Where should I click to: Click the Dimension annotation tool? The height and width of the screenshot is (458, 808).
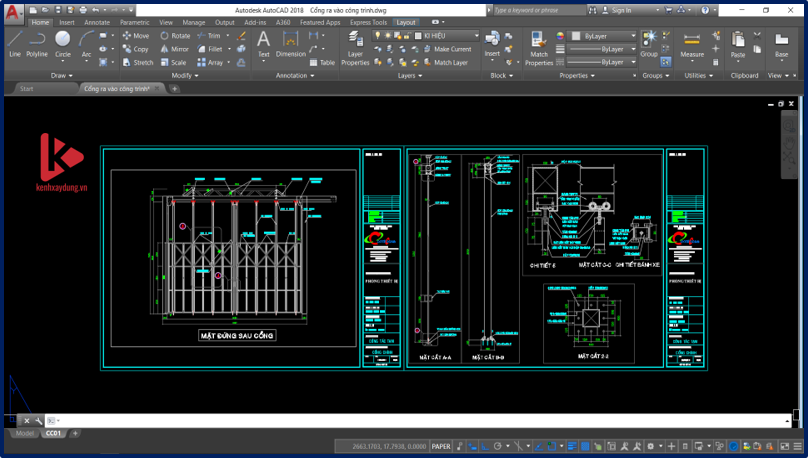[x=291, y=44]
